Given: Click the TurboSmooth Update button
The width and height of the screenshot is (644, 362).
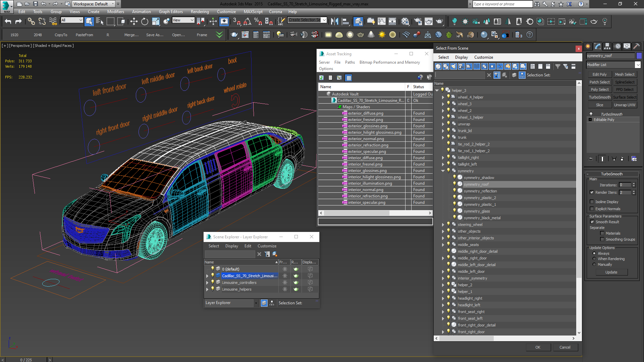Looking at the screenshot, I should click(x=611, y=272).
